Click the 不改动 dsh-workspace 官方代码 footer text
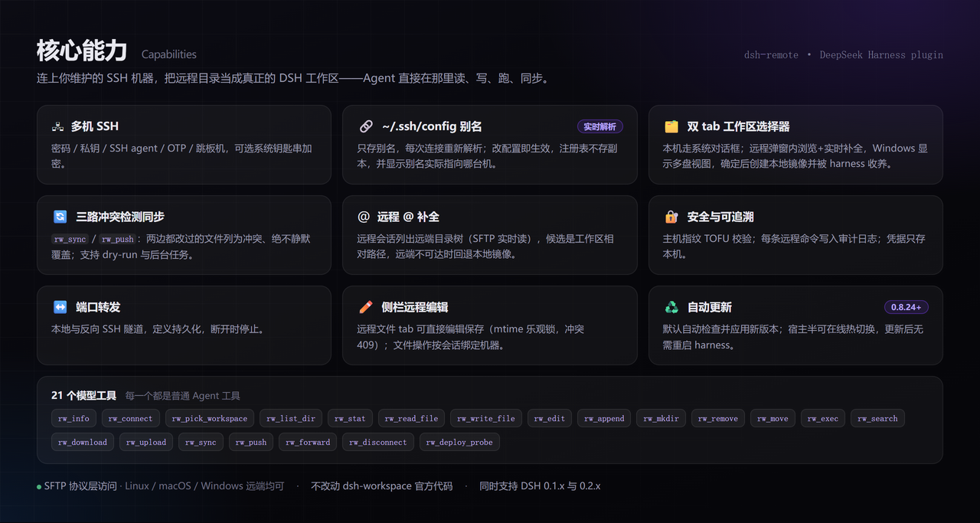 pos(382,486)
